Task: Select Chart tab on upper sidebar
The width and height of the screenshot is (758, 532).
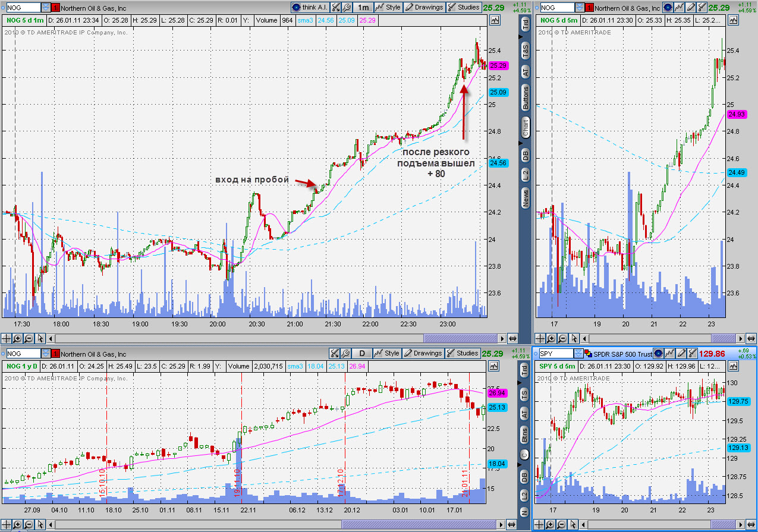Action: (526, 127)
